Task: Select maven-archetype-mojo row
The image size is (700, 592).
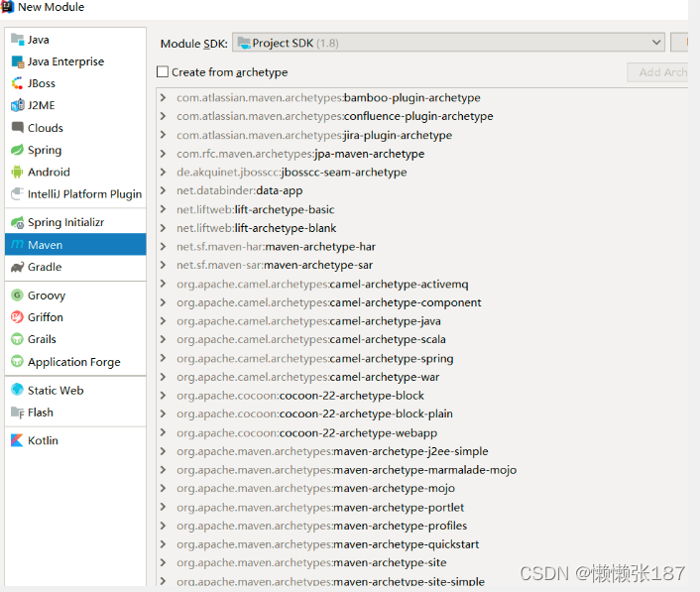Action: [x=421, y=489]
